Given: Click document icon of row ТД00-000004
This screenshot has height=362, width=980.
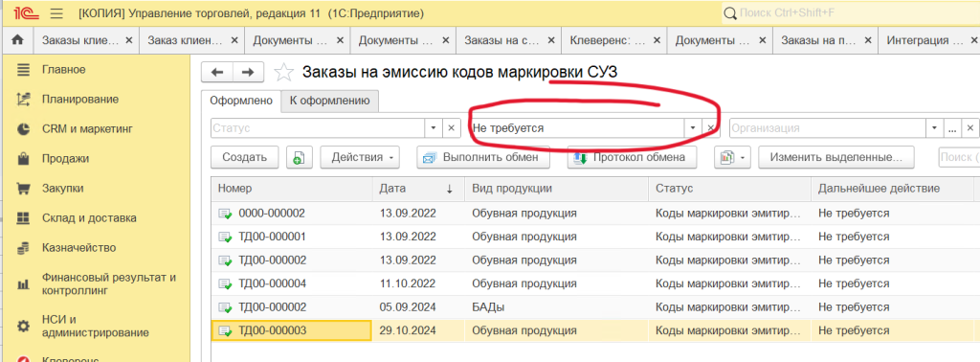Looking at the screenshot, I should [x=224, y=283].
